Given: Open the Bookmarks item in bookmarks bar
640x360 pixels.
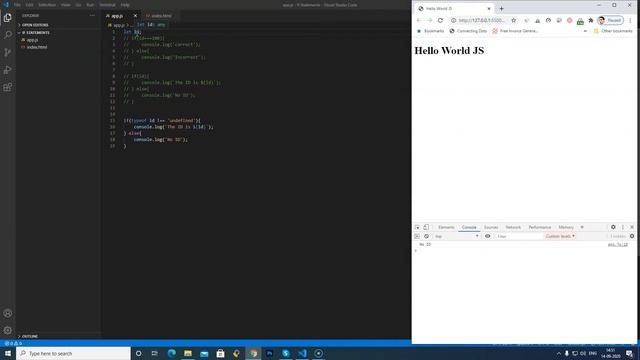Looking at the screenshot, I should click(430, 31).
